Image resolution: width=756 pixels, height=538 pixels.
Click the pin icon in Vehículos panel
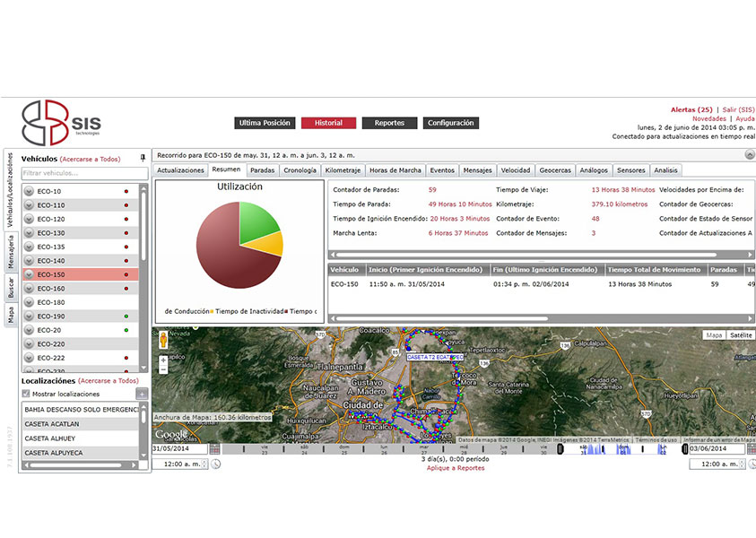143,158
